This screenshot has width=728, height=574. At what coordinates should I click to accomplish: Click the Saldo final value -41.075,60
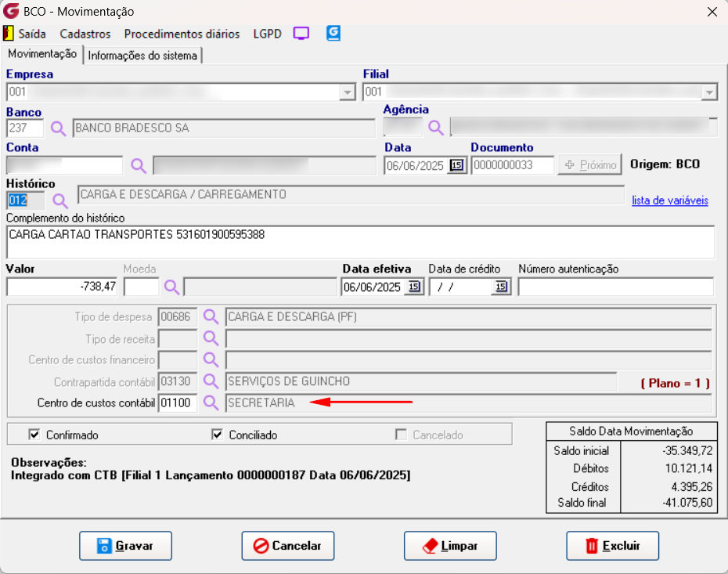687,503
